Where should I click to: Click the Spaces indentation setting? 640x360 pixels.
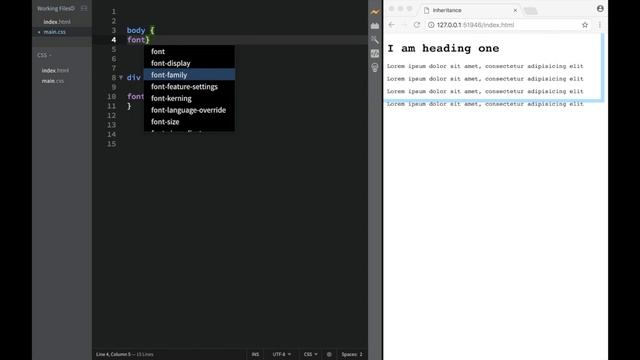352,354
